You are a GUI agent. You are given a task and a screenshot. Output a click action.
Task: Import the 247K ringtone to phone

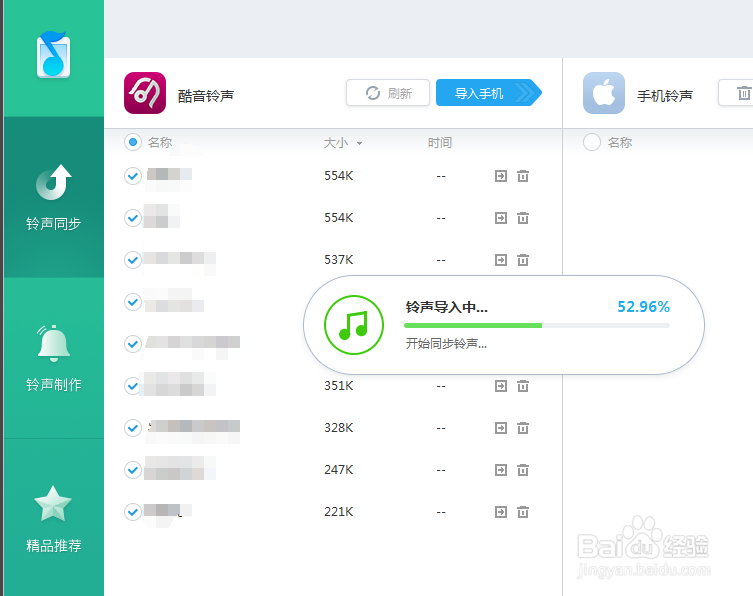tap(501, 470)
